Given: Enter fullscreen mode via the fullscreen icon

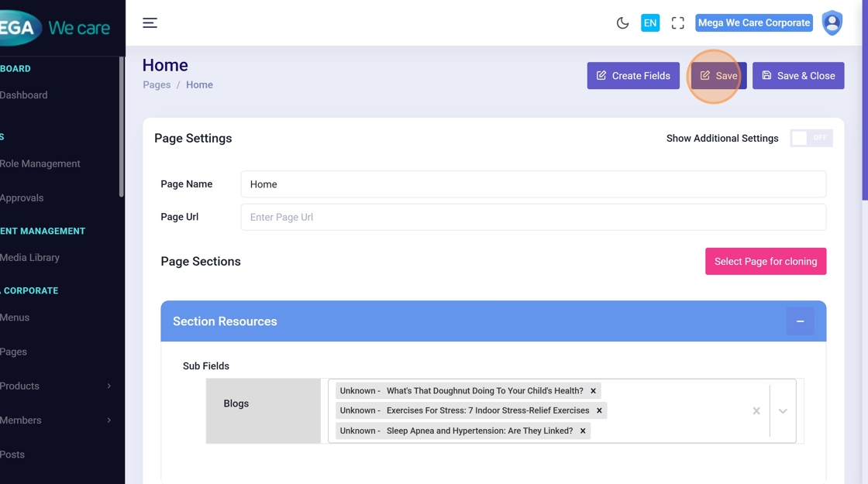Looking at the screenshot, I should pos(677,23).
